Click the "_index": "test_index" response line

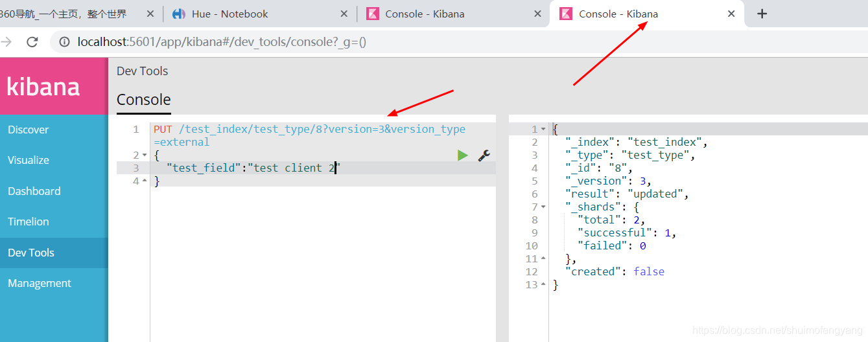636,142
